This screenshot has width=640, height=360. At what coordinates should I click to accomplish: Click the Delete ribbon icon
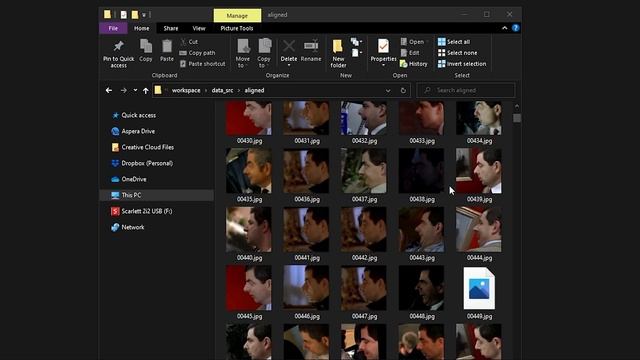tap(289, 53)
